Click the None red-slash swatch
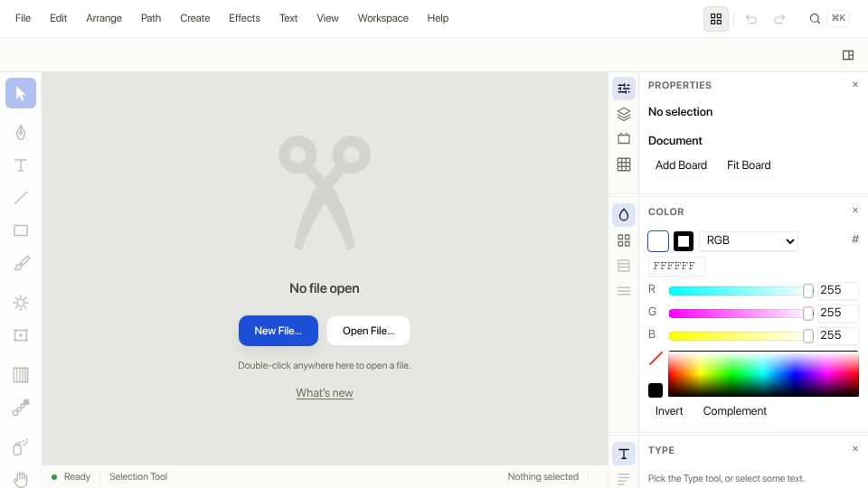Image resolution: width=868 pixels, height=488 pixels. (656, 358)
